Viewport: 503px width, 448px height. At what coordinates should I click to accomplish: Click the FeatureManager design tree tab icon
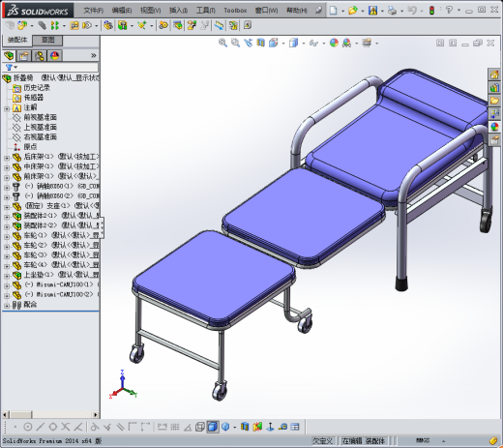9,56
